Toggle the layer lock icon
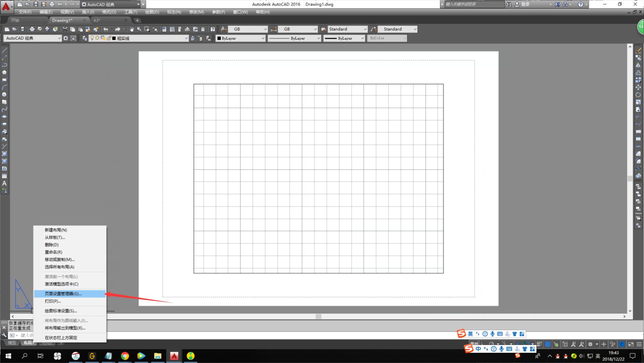 tap(108, 38)
